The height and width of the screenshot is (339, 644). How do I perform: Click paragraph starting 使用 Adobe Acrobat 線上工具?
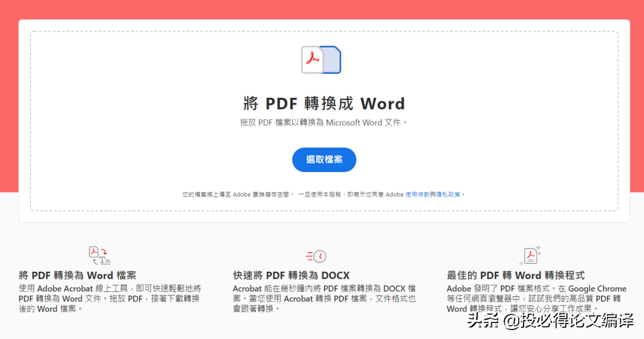110,298
